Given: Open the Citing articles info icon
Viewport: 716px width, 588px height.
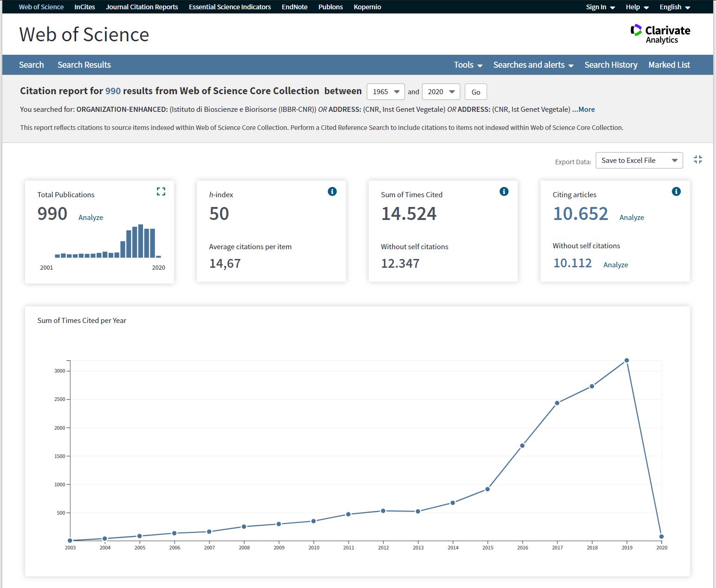Looking at the screenshot, I should [676, 191].
